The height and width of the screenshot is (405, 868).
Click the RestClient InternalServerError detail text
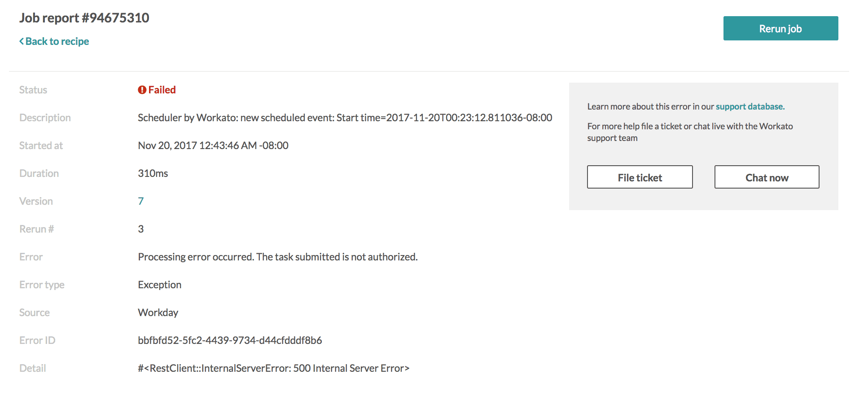(x=273, y=368)
